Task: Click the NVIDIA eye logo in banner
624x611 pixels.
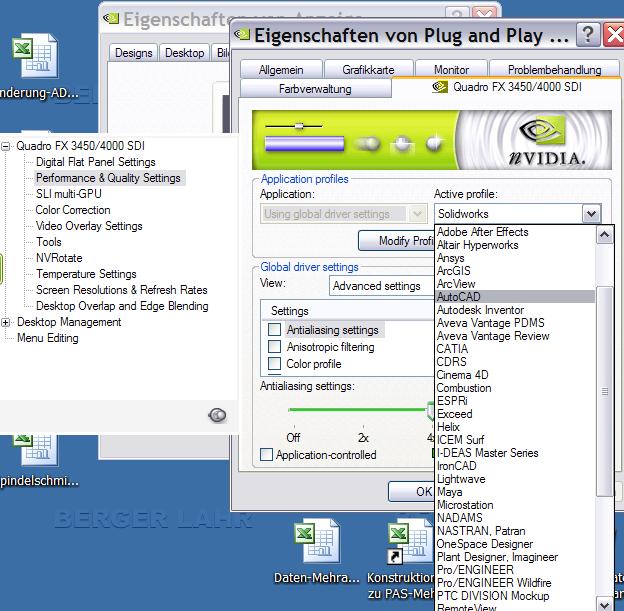Action: [x=542, y=130]
